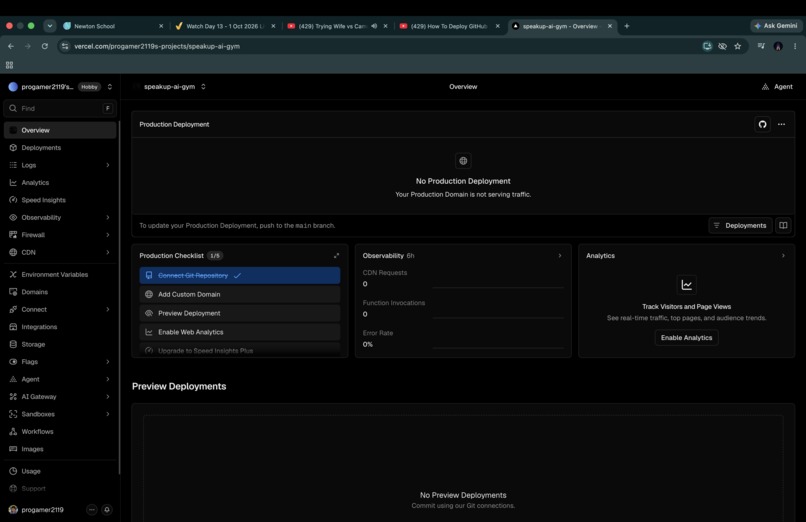Click the tab search dropdown arrow
The width and height of the screenshot is (806, 522).
[x=50, y=26]
